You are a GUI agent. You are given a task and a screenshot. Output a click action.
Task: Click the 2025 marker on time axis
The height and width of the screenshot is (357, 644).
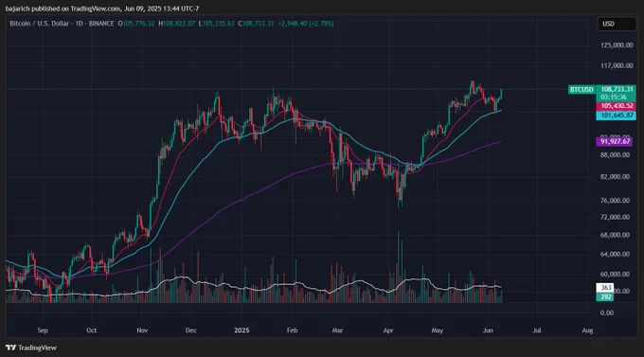tap(241, 330)
